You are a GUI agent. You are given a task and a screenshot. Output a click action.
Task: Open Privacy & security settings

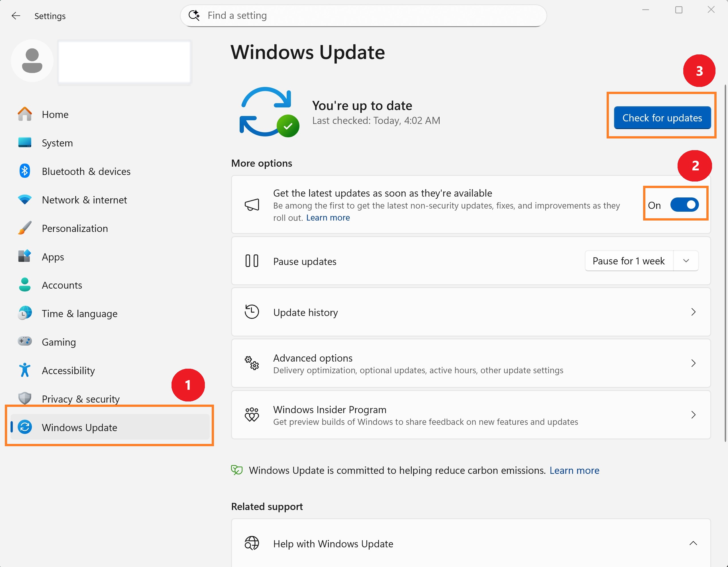point(110,399)
